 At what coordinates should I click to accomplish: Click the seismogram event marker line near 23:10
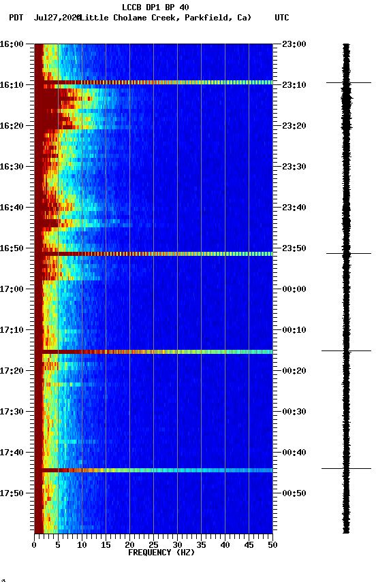click(349, 82)
